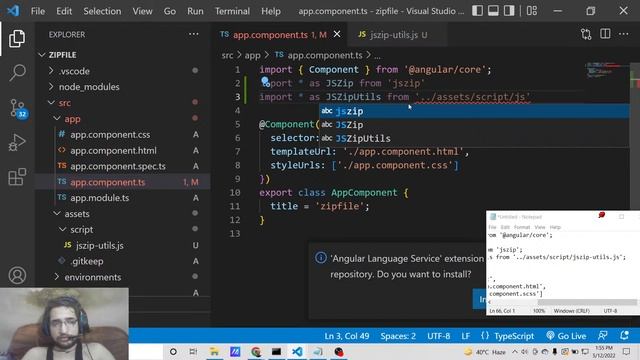Choose 'JSZipUtils' autocomplete suggestion
The image size is (640, 360).
(x=474, y=138)
